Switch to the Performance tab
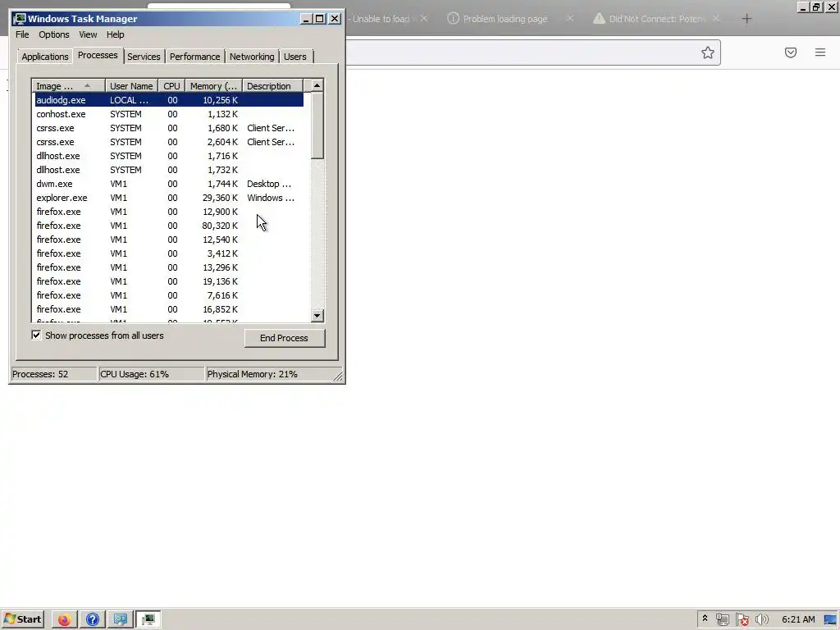This screenshot has width=840, height=630. pos(195,57)
